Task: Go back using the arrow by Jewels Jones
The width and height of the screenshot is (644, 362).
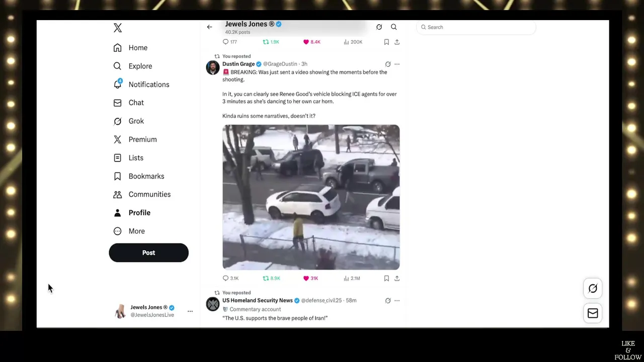Action: [x=209, y=27]
